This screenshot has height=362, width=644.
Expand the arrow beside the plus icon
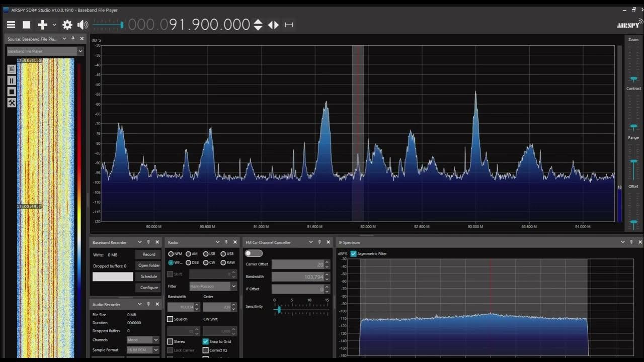coord(54,25)
